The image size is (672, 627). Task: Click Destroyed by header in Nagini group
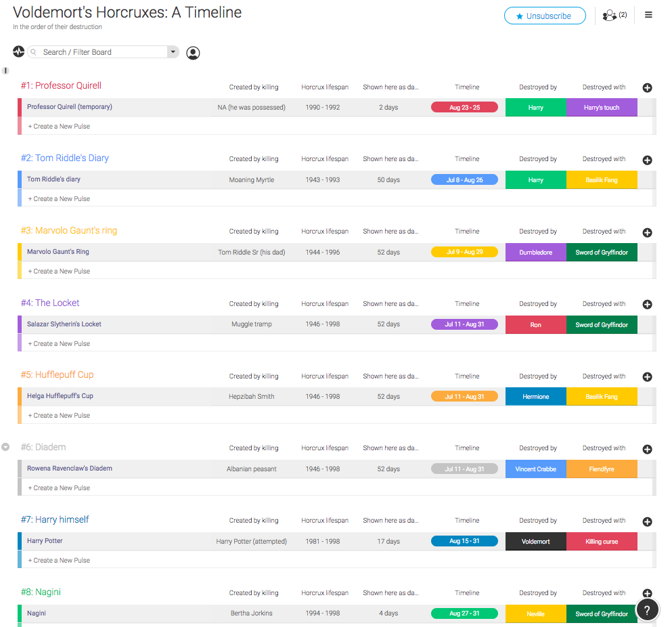point(538,593)
